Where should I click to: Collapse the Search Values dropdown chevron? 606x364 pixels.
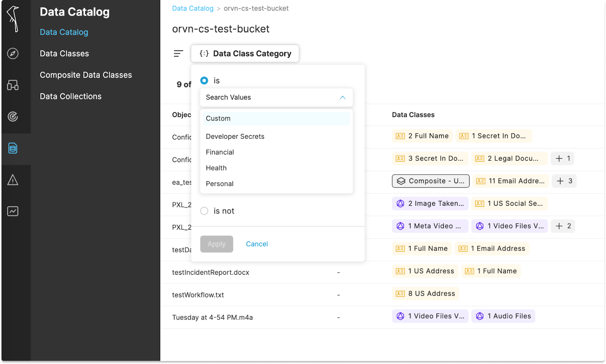pyautogui.click(x=343, y=98)
